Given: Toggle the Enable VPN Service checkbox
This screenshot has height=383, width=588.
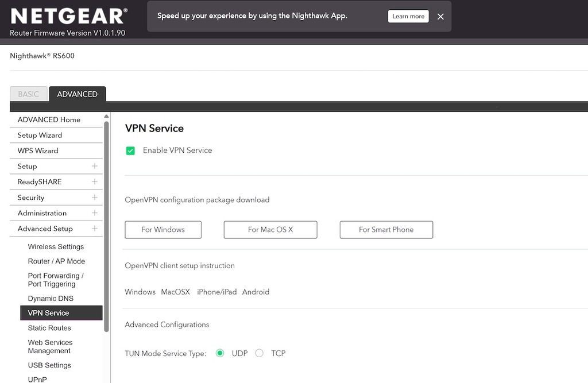Looking at the screenshot, I should (130, 151).
